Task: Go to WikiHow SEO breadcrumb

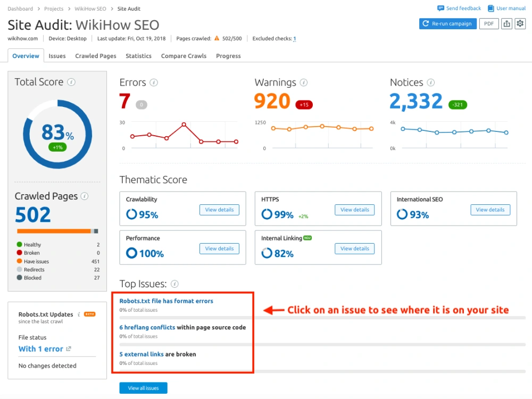Action: (x=90, y=9)
